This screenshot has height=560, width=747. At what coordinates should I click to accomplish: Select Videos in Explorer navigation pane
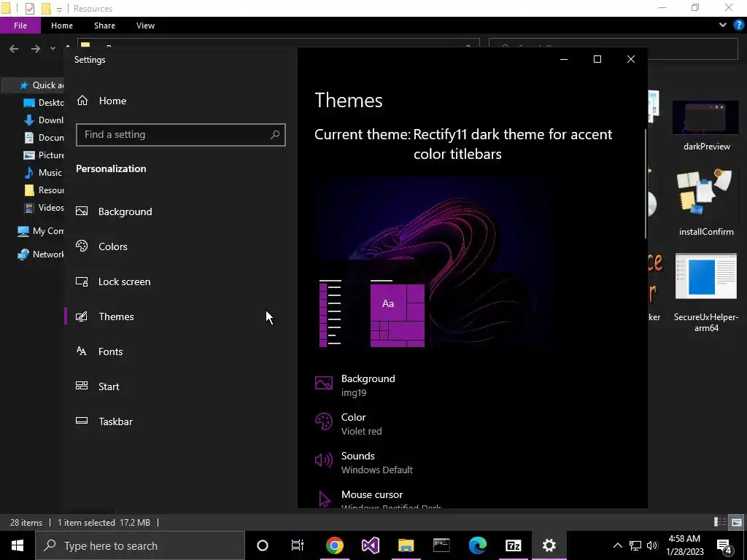click(44, 208)
